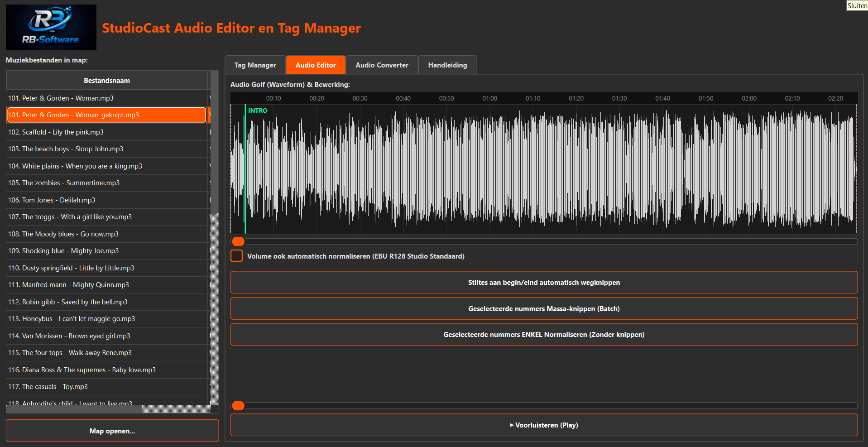This screenshot has height=447, width=868.
Task: Select 109. Shocking blue - Mighty Joe.mp3
Action: click(x=107, y=251)
